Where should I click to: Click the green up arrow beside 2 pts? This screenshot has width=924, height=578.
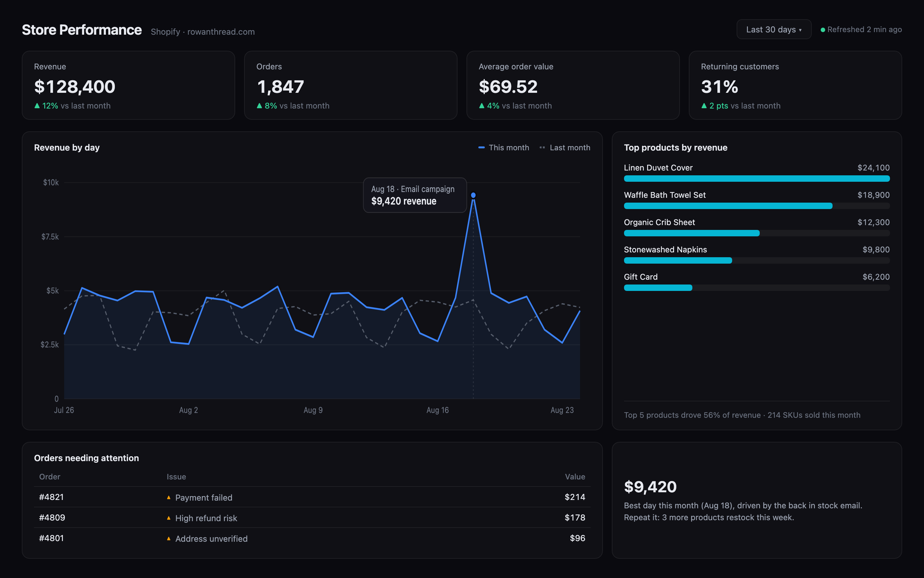click(704, 106)
